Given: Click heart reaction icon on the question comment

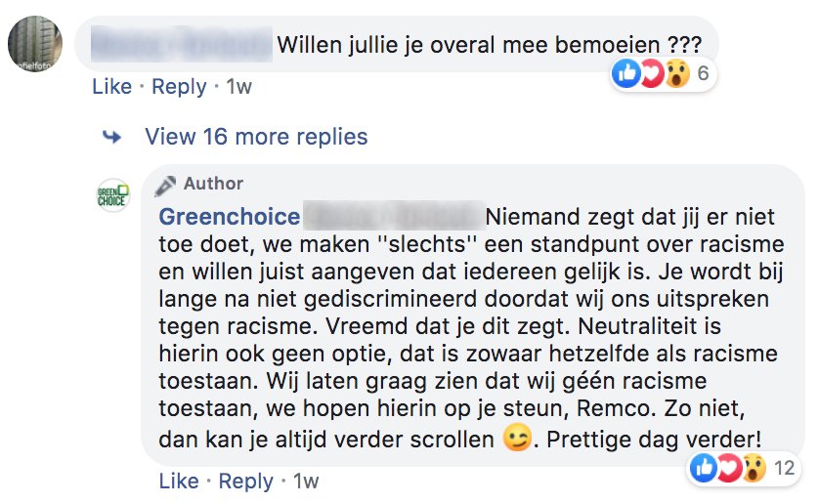Looking at the screenshot, I should 651,72.
